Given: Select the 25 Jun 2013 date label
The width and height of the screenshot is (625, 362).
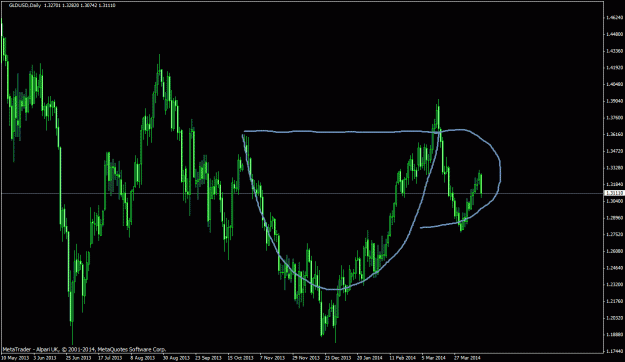Looking at the screenshot, I should coord(78,358).
